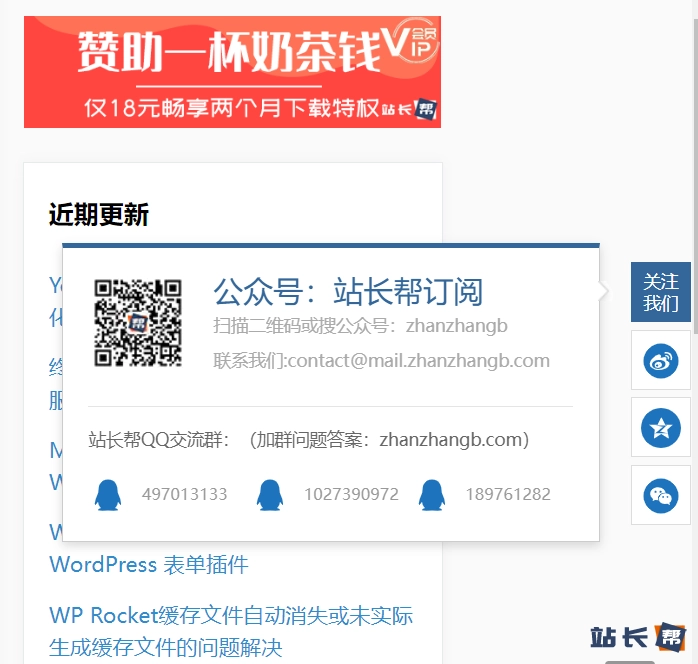Select QQ group number 497013133
Screen dimensions: 698x664
point(184,495)
